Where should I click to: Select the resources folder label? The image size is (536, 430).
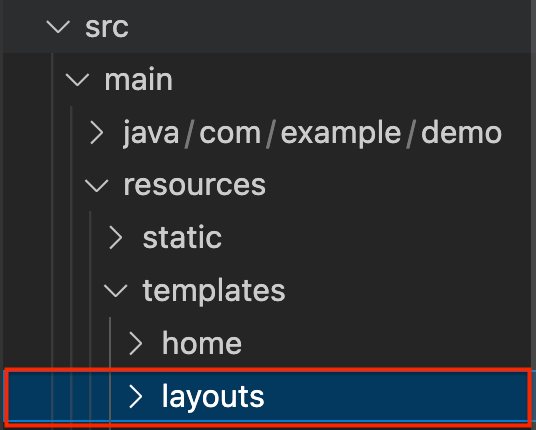tap(195, 186)
